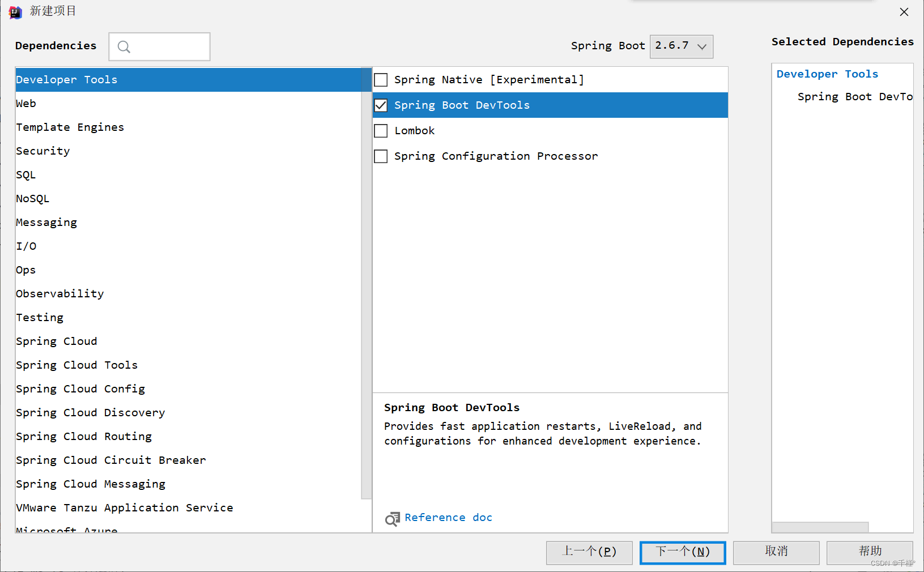
Task: Select VMware Tanzu Application Service category
Action: tap(188, 508)
